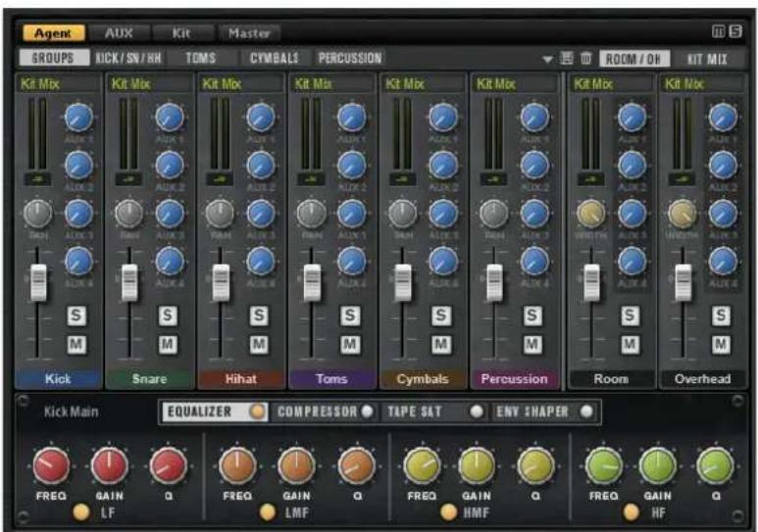This screenshot has height=532, width=758.
Task: Open Cymbals channel Kit Mix output selector
Action: coord(424,84)
